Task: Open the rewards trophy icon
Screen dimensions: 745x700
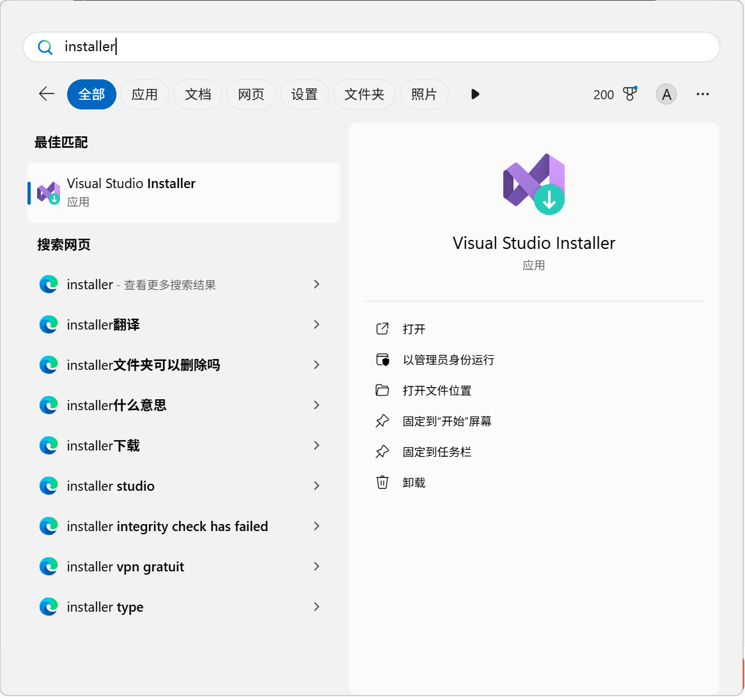Action: click(x=630, y=93)
